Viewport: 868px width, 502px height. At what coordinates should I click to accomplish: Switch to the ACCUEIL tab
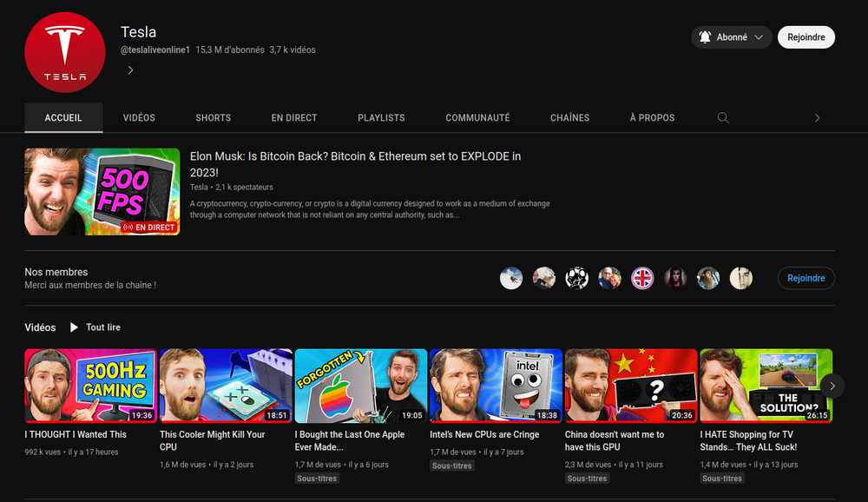63,117
